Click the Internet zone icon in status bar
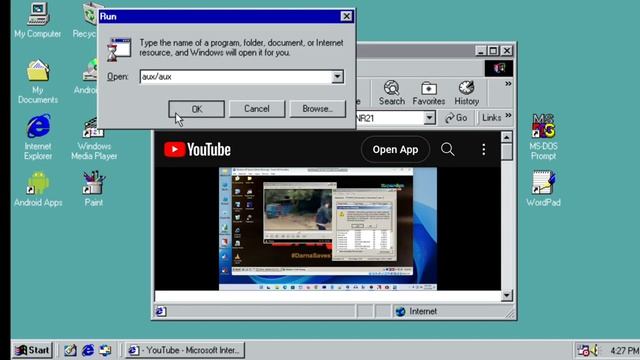640x360 pixels. tap(400, 311)
